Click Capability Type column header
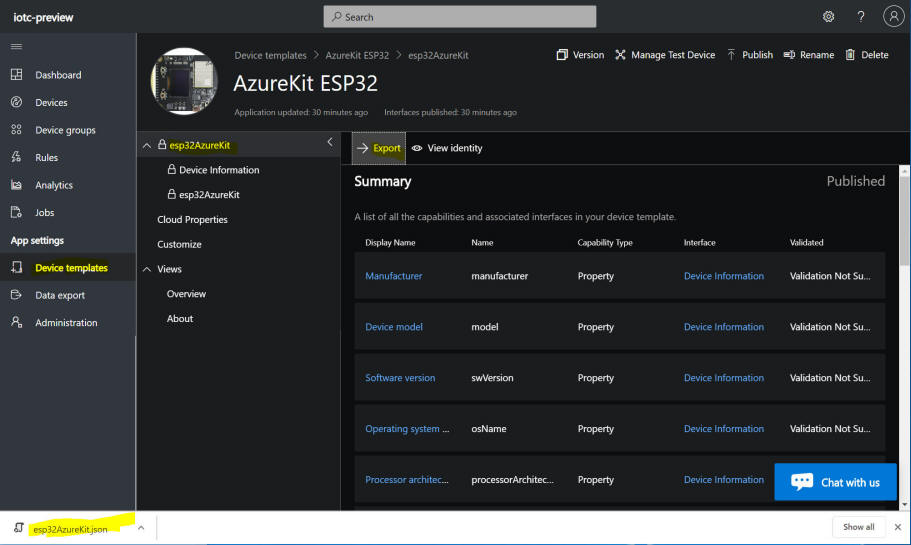 605,242
